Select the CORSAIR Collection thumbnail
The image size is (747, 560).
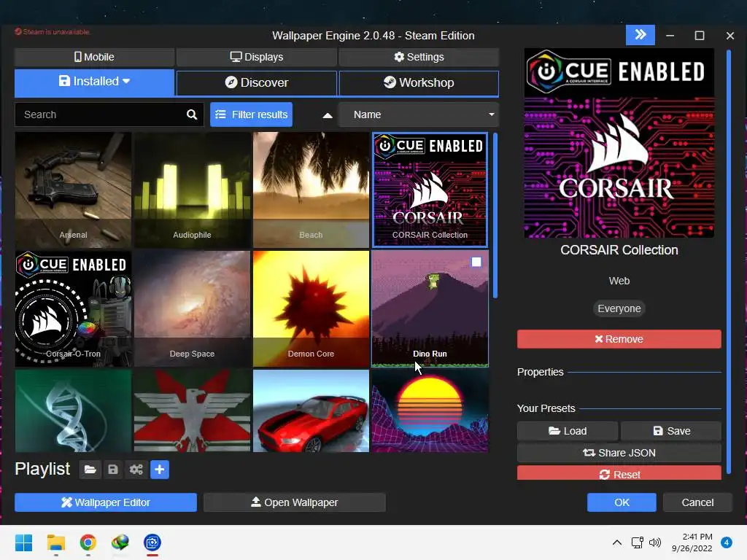tap(430, 190)
